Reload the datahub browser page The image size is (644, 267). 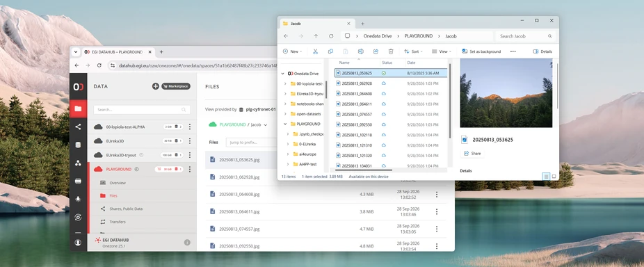99,65
